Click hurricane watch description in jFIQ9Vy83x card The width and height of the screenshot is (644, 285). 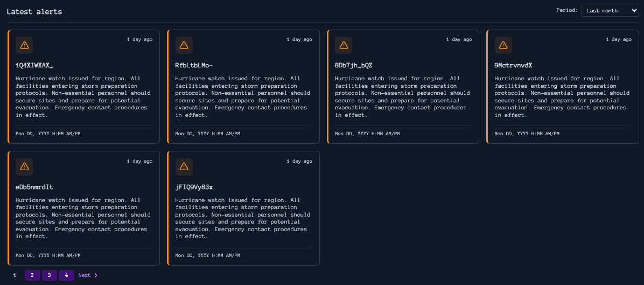pyautogui.click(x=243, y=218)
